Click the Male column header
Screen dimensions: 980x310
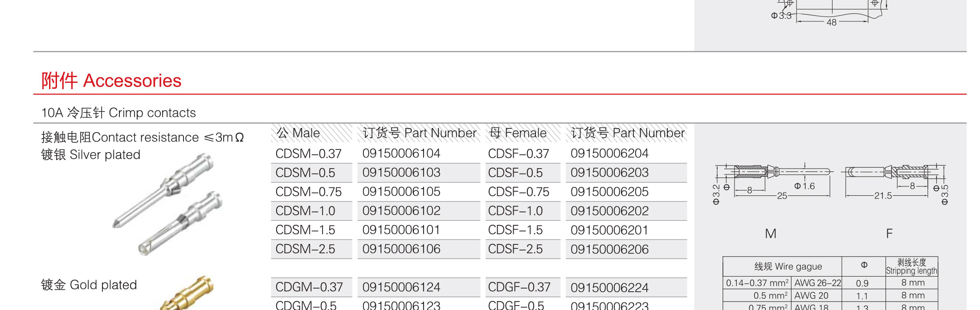tap(298, 133)
